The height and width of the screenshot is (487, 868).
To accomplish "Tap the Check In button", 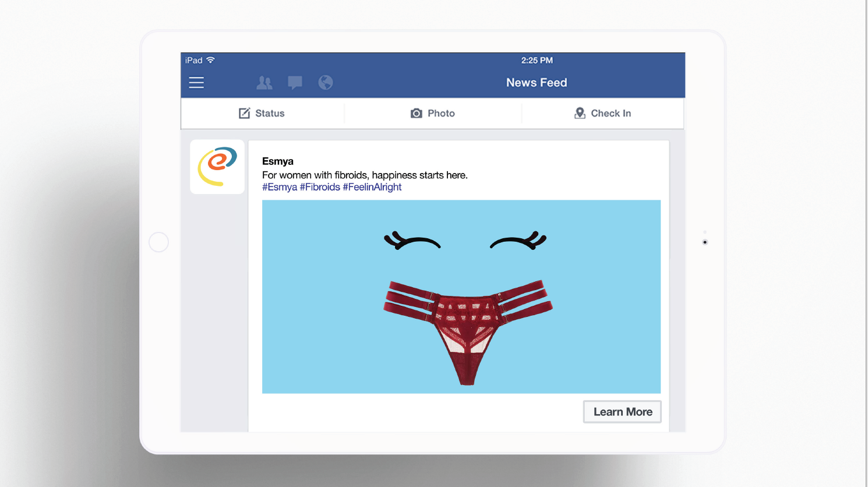I will (x=602, y=113).
